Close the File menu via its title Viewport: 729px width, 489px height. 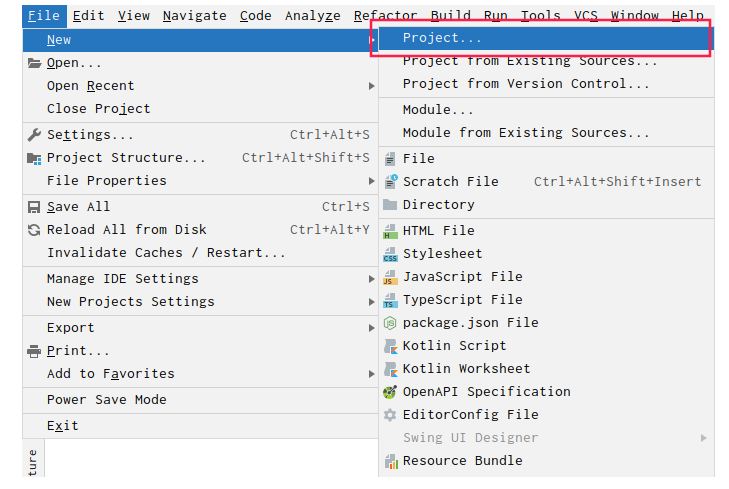[44, 16]
